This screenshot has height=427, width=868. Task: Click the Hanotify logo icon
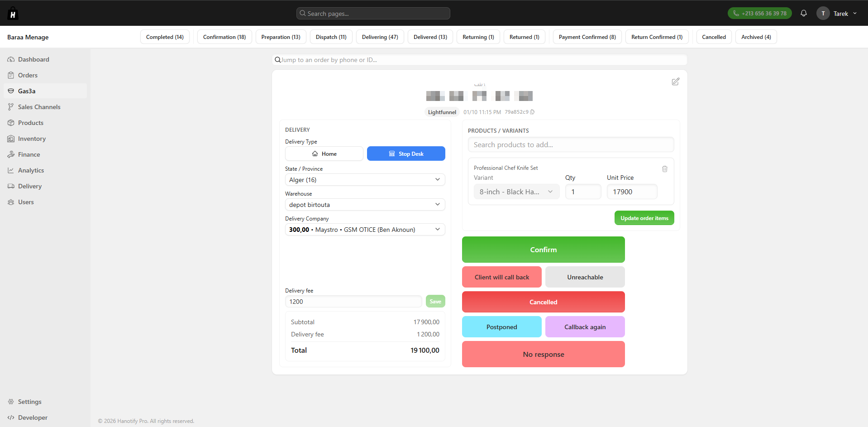pos(13,14)
